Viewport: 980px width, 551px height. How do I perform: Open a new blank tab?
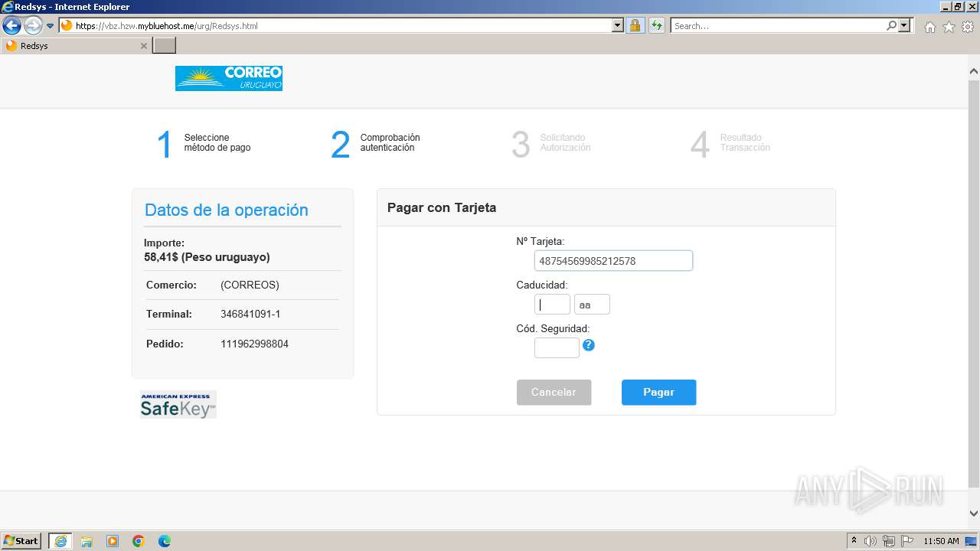point(165,46)
